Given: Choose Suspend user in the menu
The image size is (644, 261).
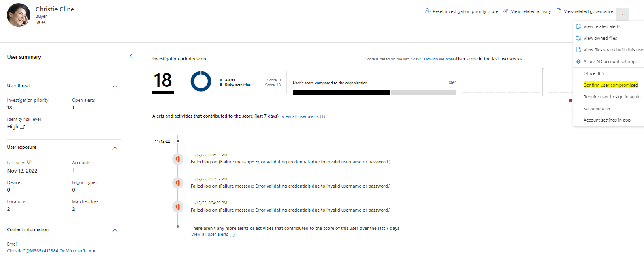Looking at the screenshot, I should tap(597, 109).
